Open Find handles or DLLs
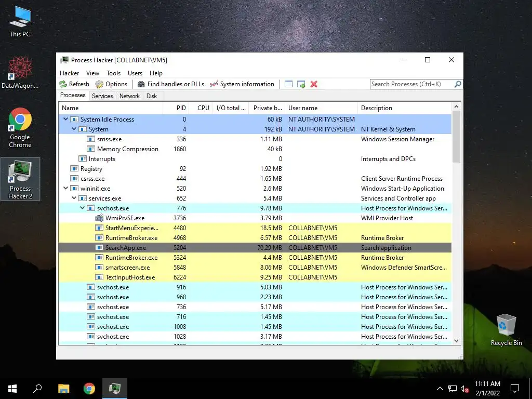The image size is (532, 399). click(x=170, y=84)
